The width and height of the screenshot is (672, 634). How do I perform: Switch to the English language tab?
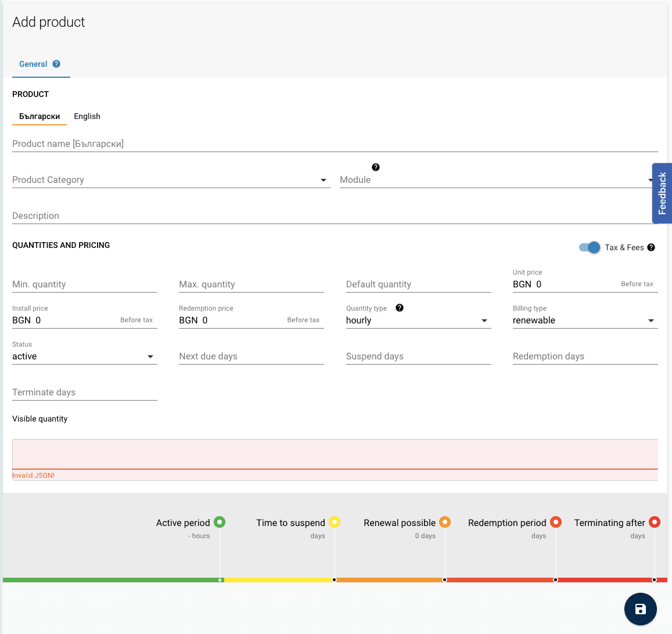click(87, 116)
